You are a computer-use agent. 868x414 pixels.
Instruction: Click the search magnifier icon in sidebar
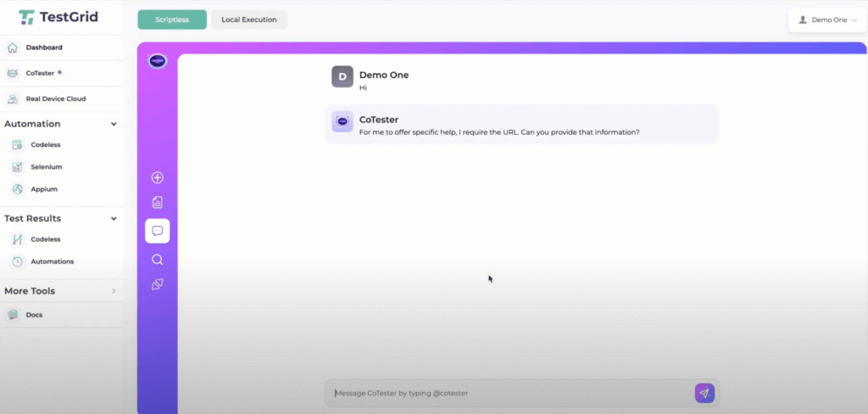[157, 260]
